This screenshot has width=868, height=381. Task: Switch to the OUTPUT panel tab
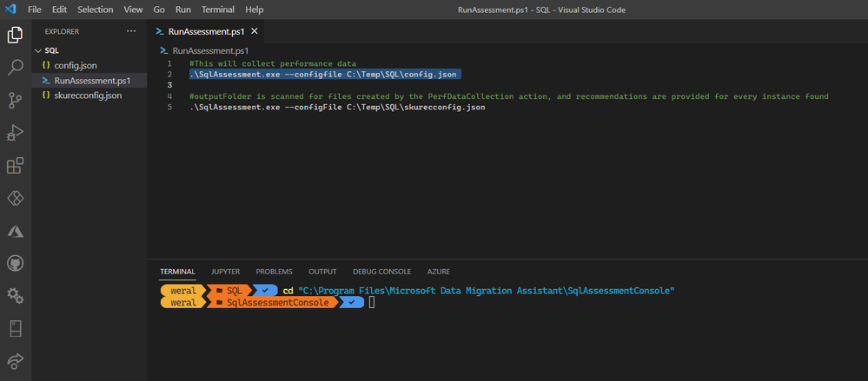pyautogui.click(x=322, y=272)
